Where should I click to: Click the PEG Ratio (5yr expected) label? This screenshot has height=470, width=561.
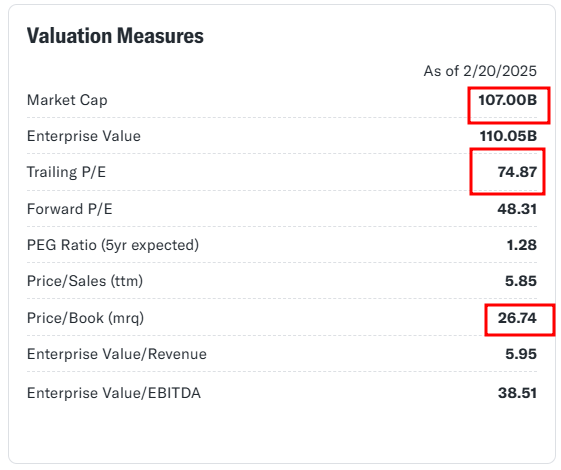click(x=113, y=245)
